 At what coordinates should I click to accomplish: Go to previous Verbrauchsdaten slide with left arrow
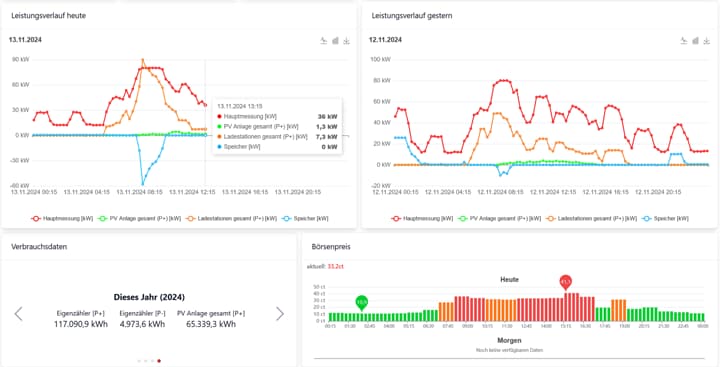18,314
